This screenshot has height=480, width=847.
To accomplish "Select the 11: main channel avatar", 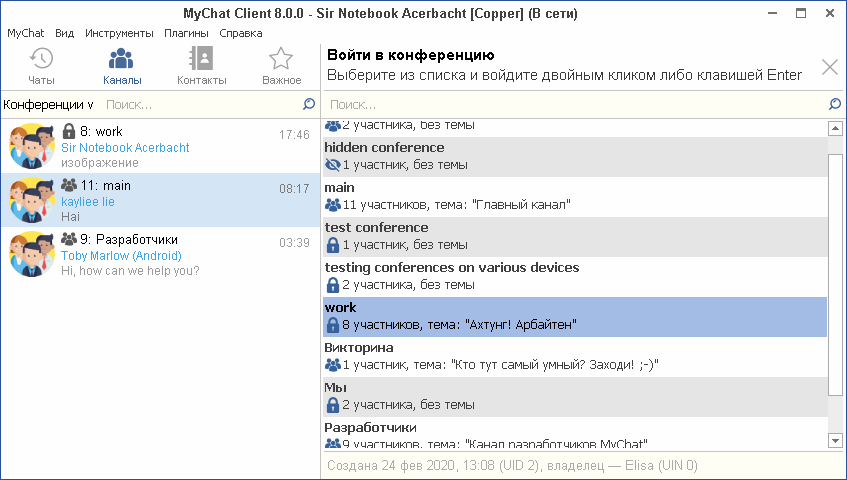I will (32, 200).
